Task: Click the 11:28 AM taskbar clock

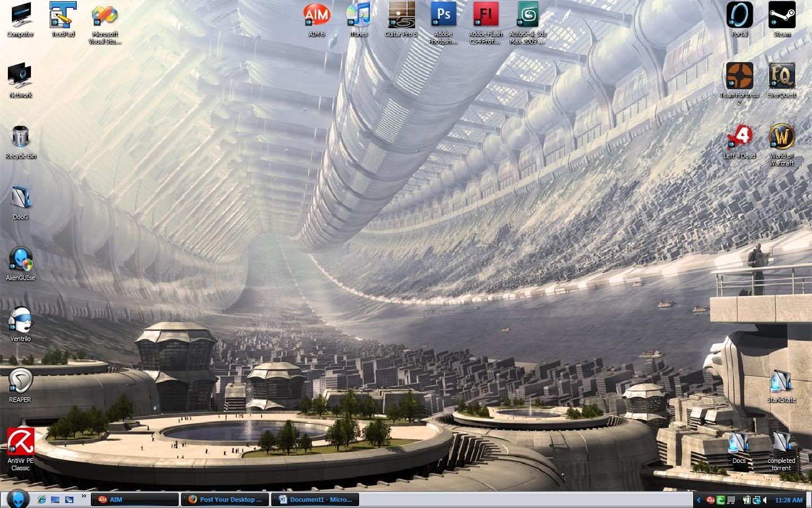Action: [789, 500]
